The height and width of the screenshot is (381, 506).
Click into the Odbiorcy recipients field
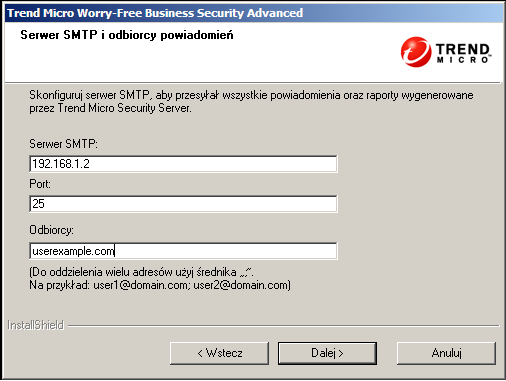pyautogui.click(x=183, y=251)
